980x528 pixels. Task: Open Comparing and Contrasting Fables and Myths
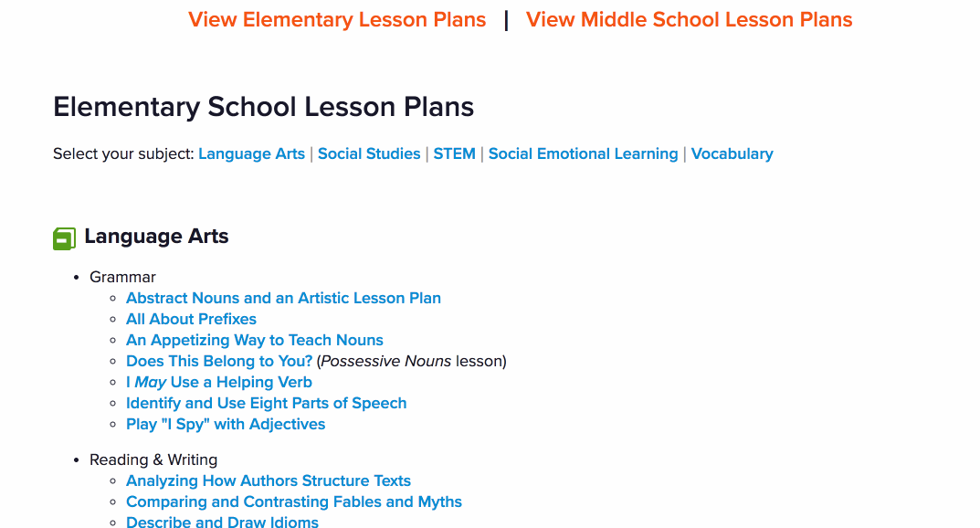(293, 502)
